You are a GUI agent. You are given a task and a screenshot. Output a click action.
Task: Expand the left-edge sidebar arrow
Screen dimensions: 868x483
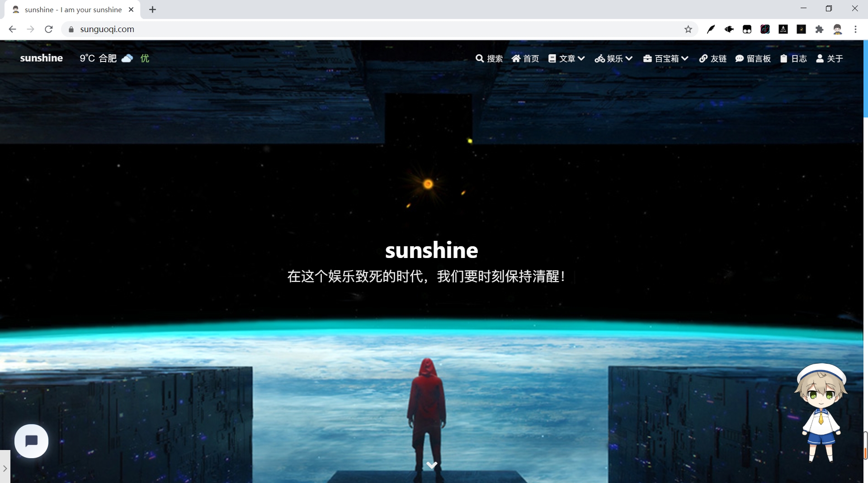[5, 468]
